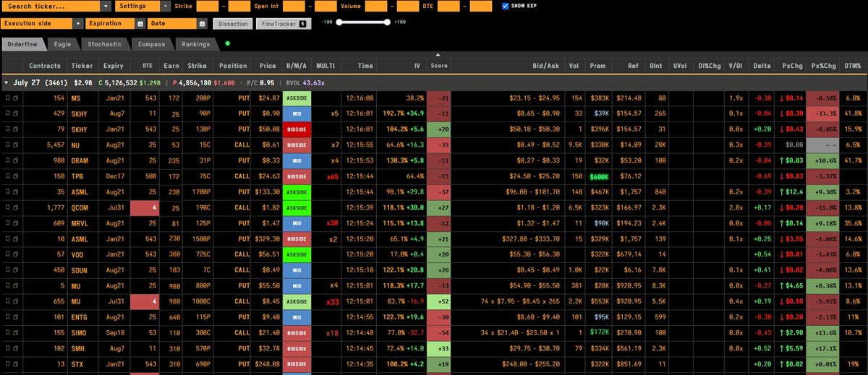Toggle the SHOW EXP checkbox
Viewport: 868px width, 375px height.
point(505,6)
